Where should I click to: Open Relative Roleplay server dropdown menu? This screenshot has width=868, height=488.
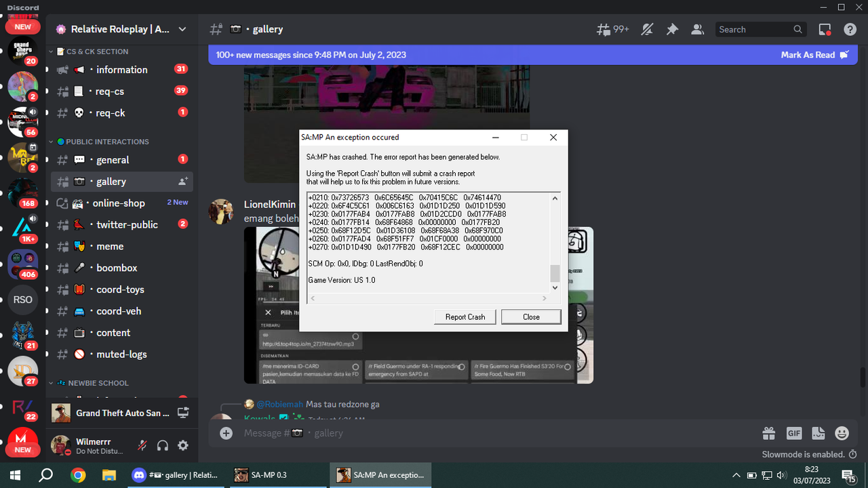click(x=182, y=29)
